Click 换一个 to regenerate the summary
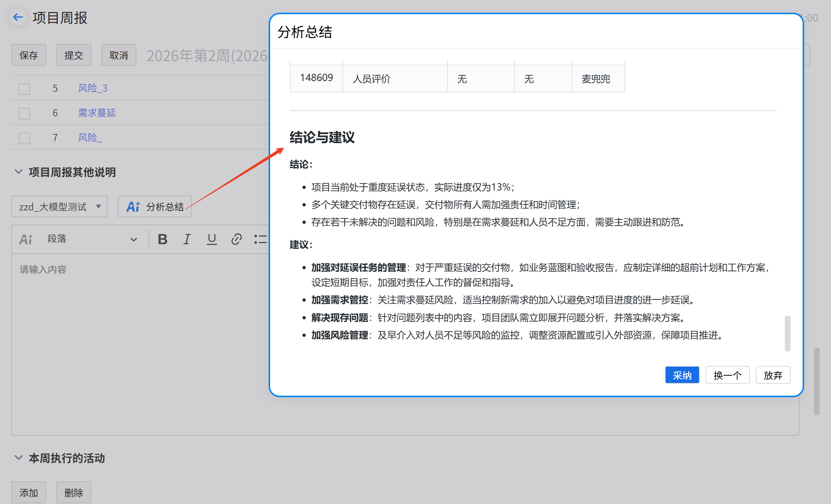Viewport: 831px width, 504px height. click(x=727, y=375)
